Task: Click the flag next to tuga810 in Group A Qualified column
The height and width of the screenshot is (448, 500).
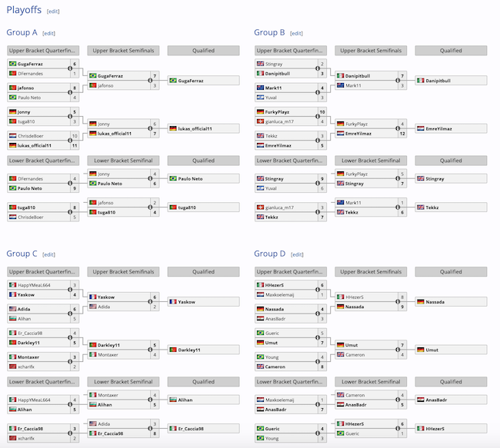Action: click(x=173, y=207)
